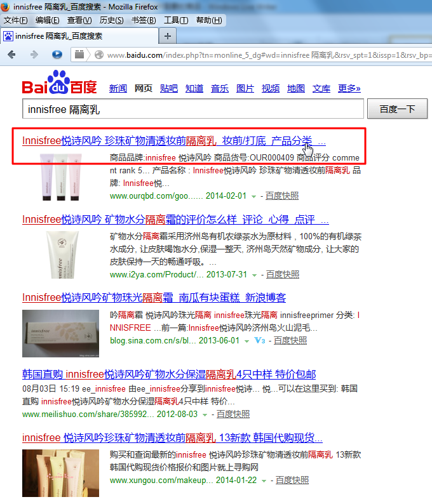The width and height of the screenshot is (432, 504).
Task: Click the globe icon before the URL
Action: pyautogui.click(x=99, y=55)
